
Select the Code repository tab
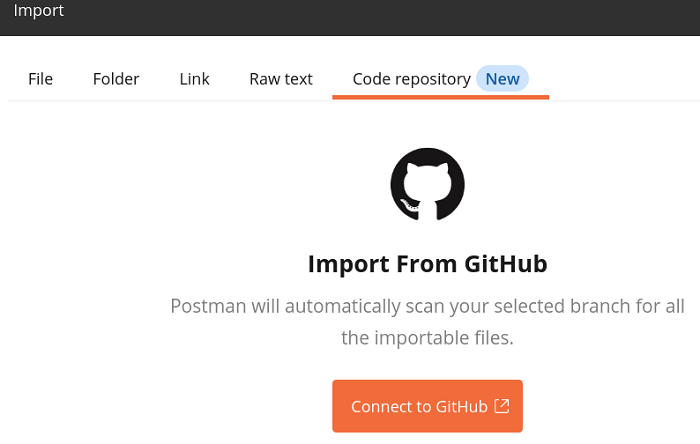(411, 79)
